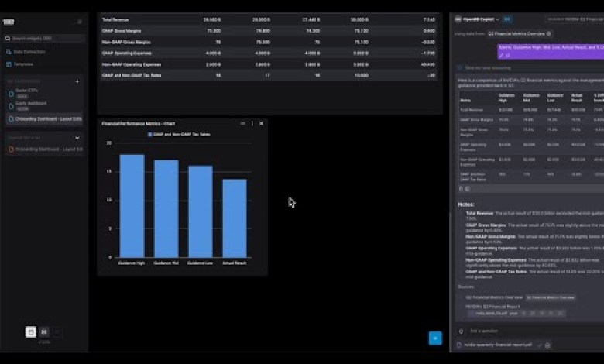Click the Copilot avatar icon
Image resolution: width=604 pixels, height=364 pixels.
[458, 19]
